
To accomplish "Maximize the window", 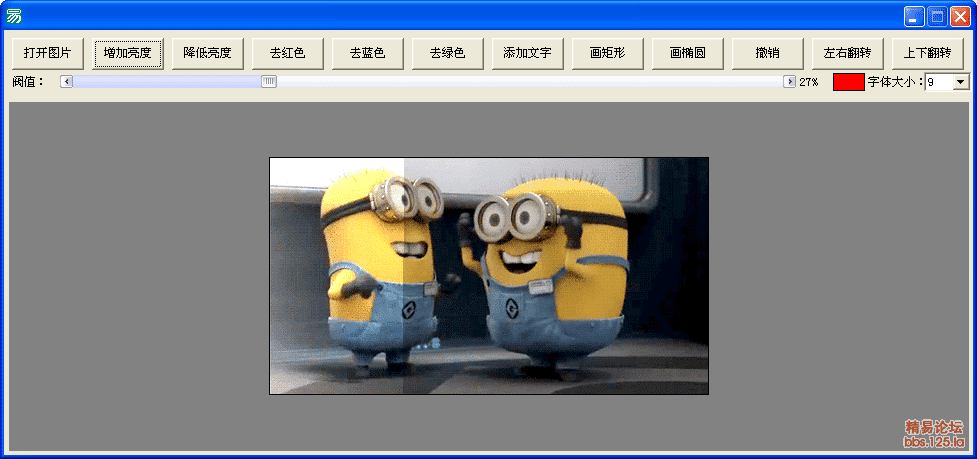I will [x=937, y=17].
